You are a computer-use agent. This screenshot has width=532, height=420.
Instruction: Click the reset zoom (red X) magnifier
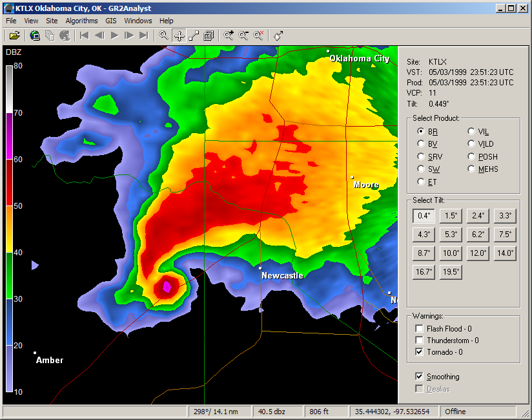[258, 36]
